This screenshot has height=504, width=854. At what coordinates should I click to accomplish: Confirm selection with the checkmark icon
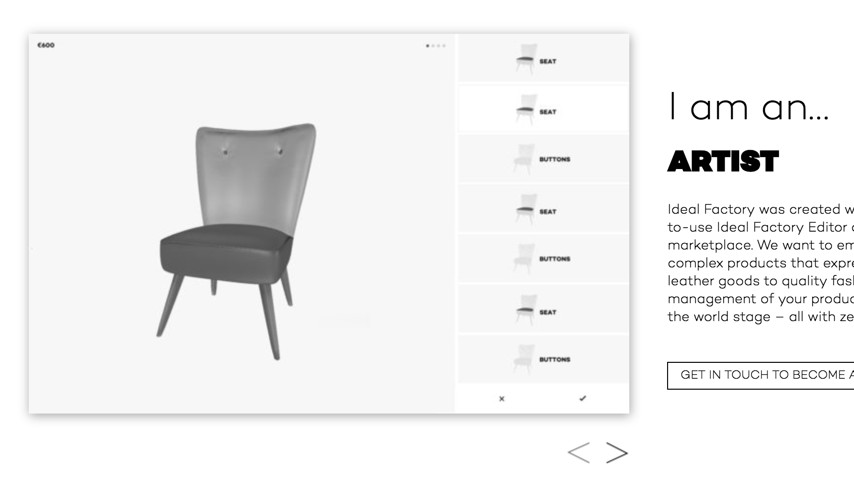click(x=583, y=398)
